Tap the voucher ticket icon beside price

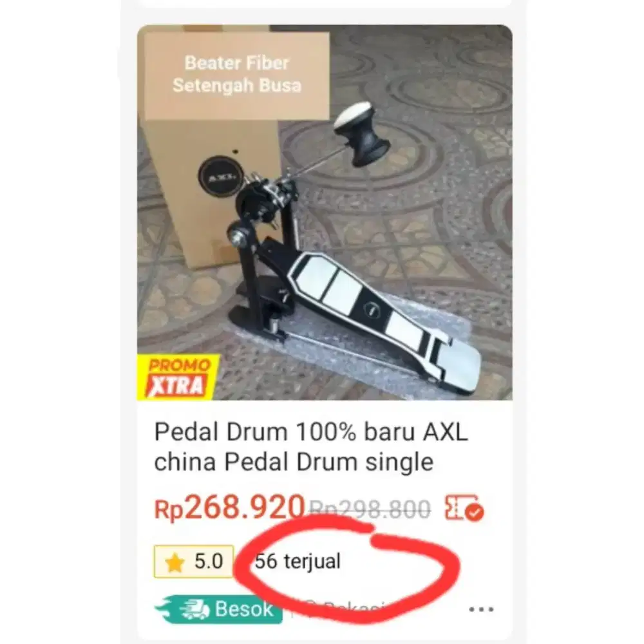pyautogui.click(x=464, y=508)
